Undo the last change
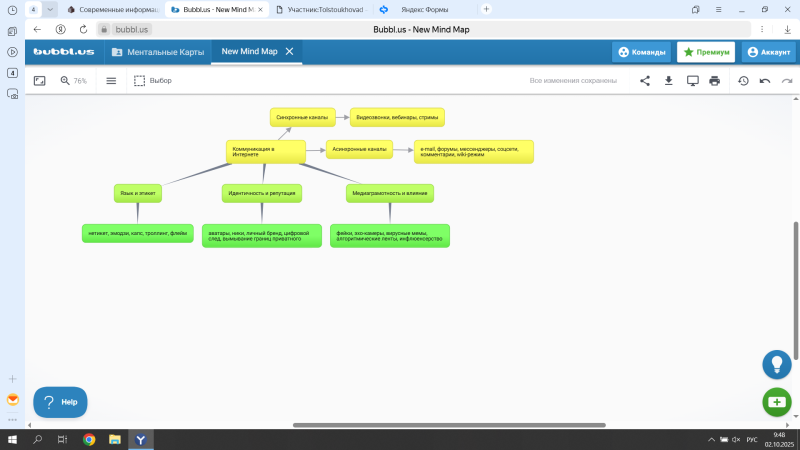This screenshot has height=450, width=800. pyautogui.click(x=765, y=80)
